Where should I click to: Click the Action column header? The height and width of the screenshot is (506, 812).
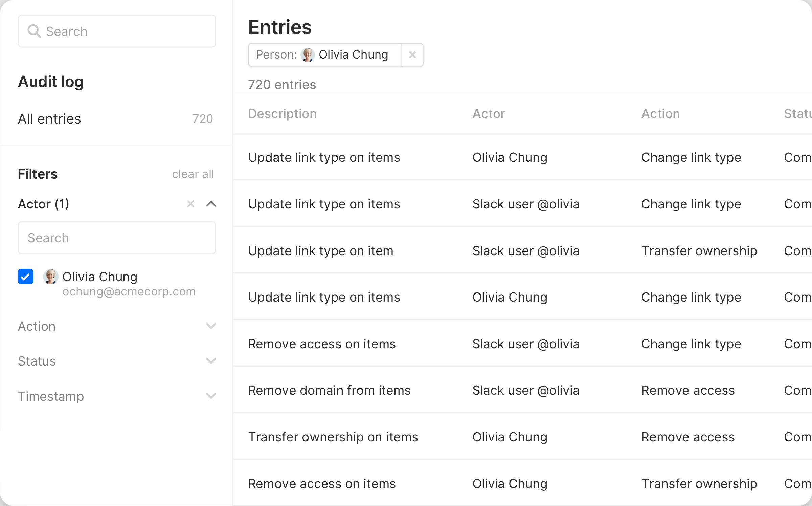coord(660,114)
